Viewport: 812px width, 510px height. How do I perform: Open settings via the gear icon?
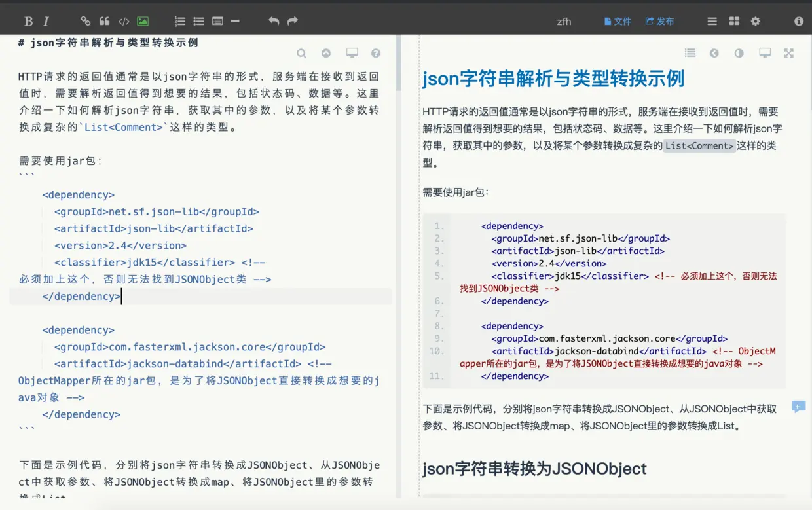[756, 21]
